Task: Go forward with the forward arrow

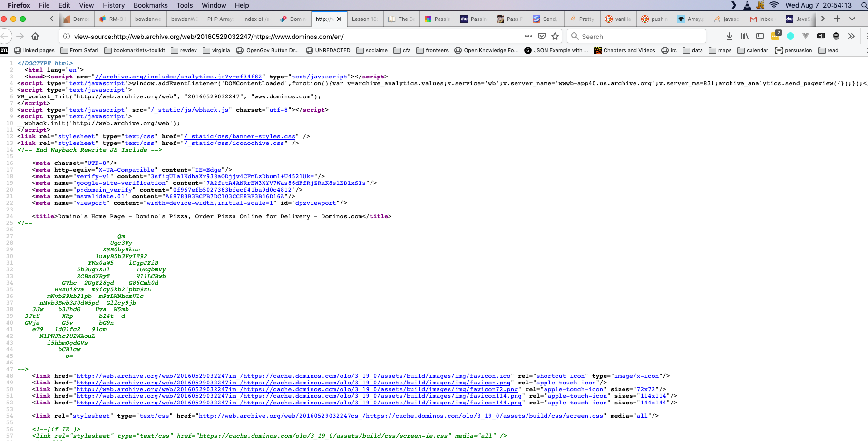Action: [20, 36]
